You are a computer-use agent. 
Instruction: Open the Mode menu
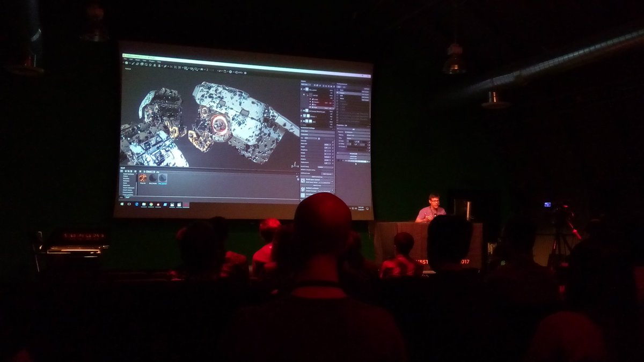137,60
